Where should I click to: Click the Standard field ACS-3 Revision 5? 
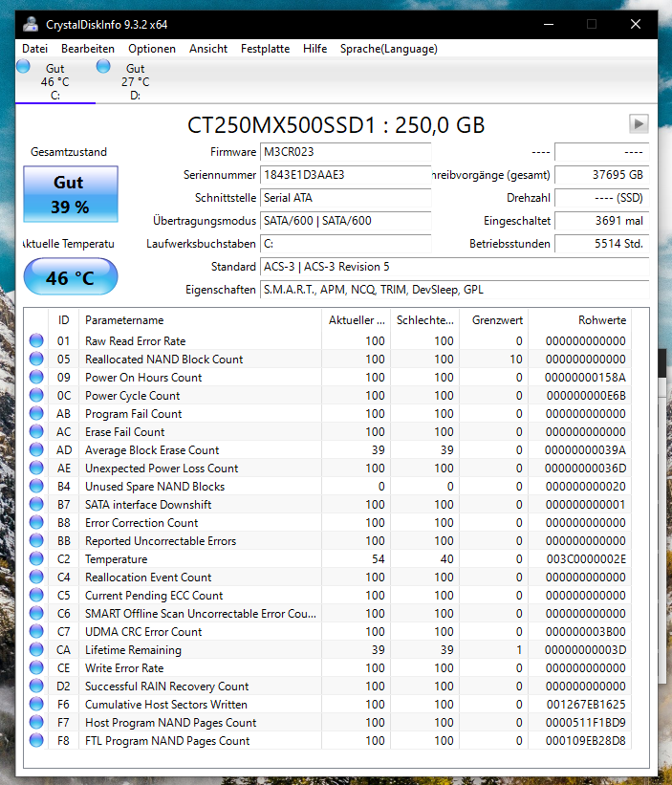454,267
